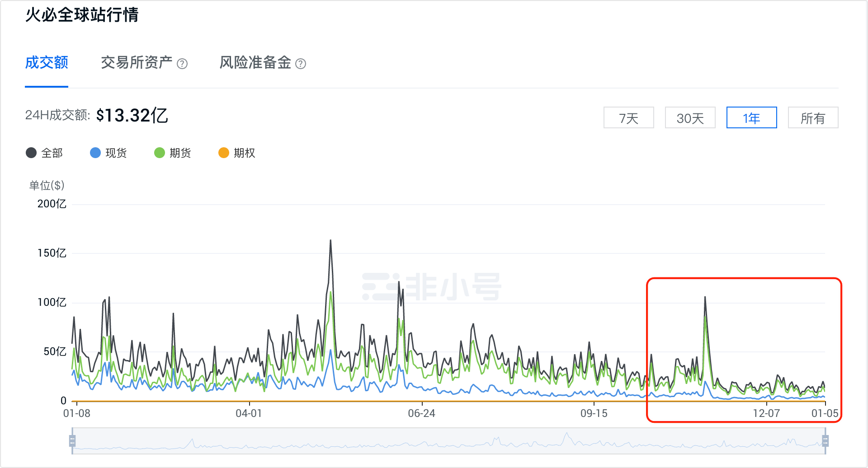Click the green 期货 legend dot
This screenshot has width=868, height=468.
pyautogui.click(x=159, y=153)
